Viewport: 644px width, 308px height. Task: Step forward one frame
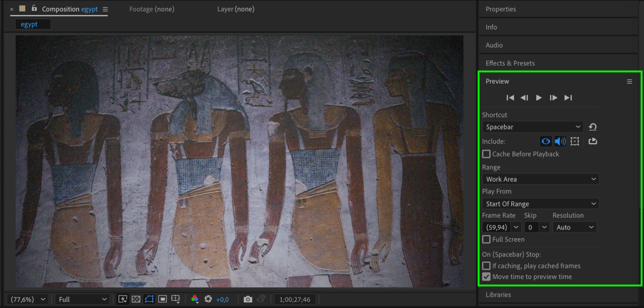553,98
